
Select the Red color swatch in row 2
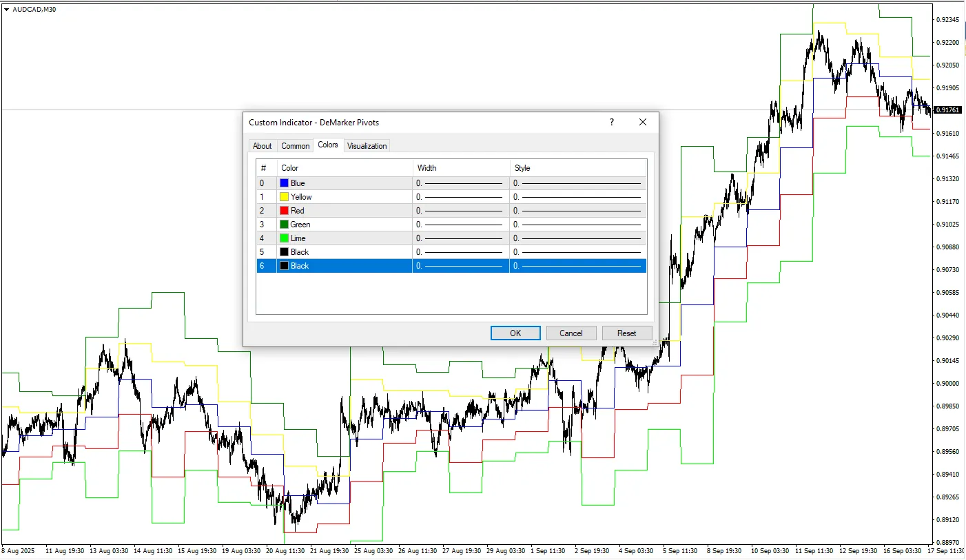coord(284,211)
